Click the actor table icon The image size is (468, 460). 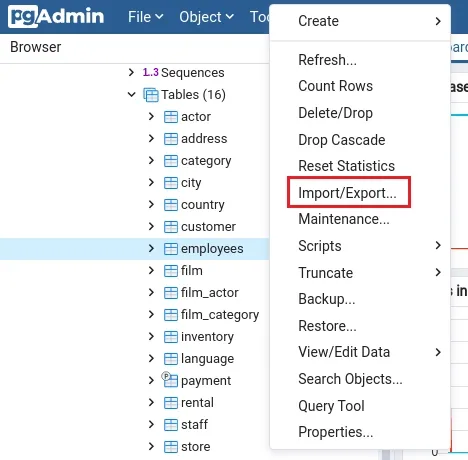(171, 117)
